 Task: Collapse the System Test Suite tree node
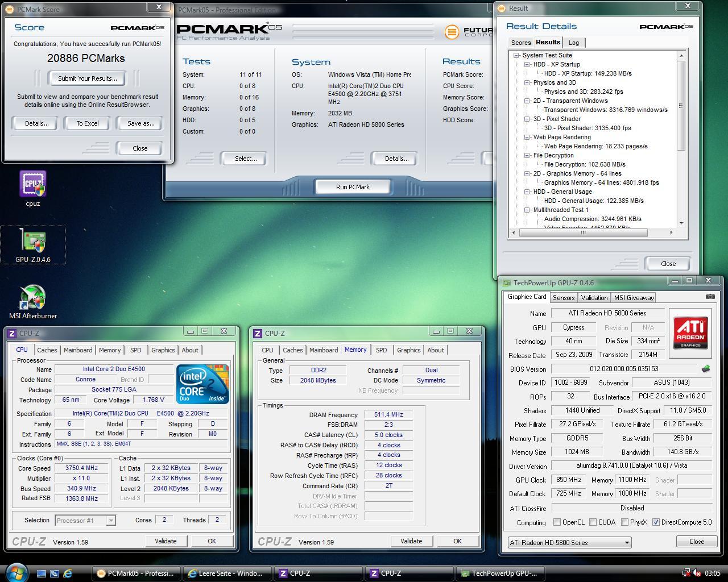[x=516, y=56]
